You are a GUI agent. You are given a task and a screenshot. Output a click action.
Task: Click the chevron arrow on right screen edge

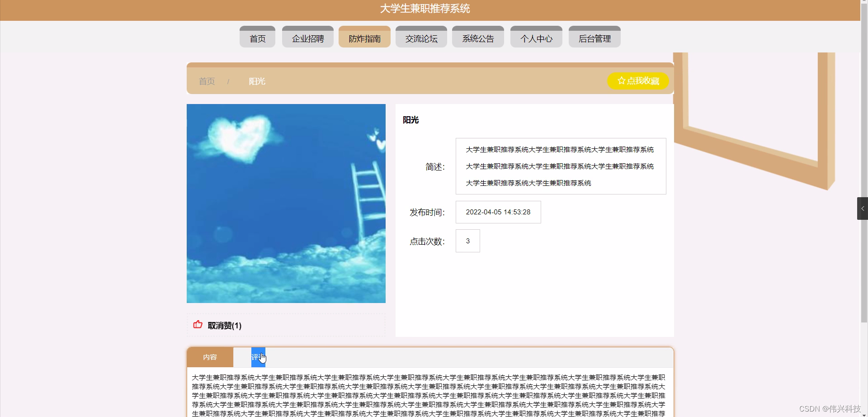point(863,208)
